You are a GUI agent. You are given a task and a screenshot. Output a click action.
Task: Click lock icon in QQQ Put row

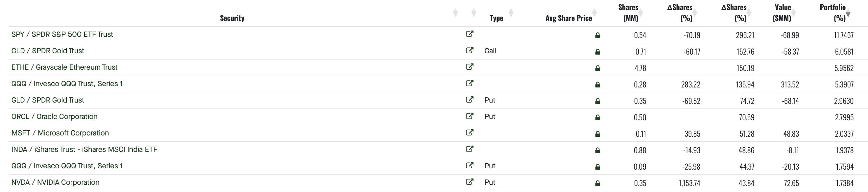[x=597, y=167]
